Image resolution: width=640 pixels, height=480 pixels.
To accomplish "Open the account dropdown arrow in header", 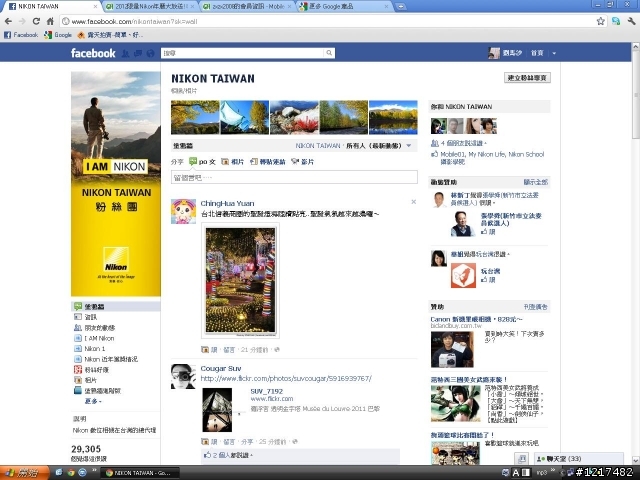I will (554, 53).
